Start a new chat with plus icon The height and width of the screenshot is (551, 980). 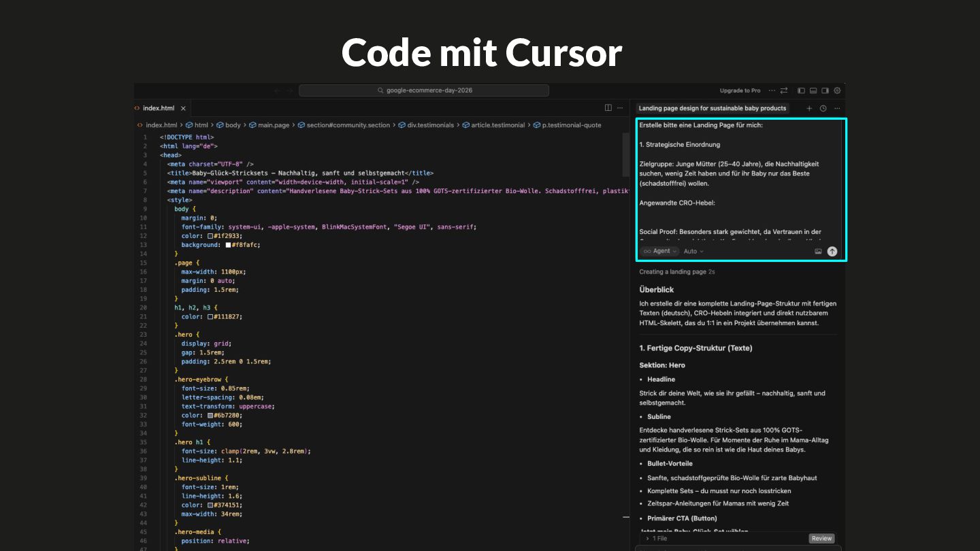click(809, 108)
